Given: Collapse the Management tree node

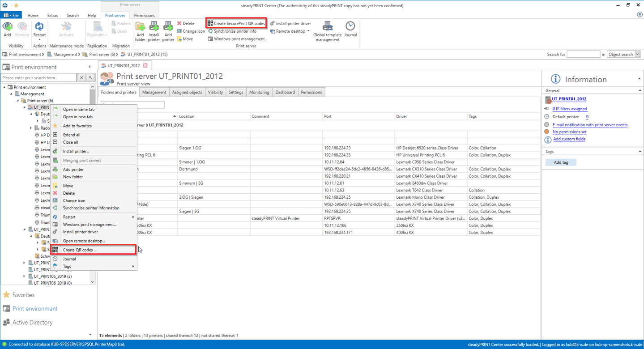Looking at the screenshot, I should coord(11,94).
